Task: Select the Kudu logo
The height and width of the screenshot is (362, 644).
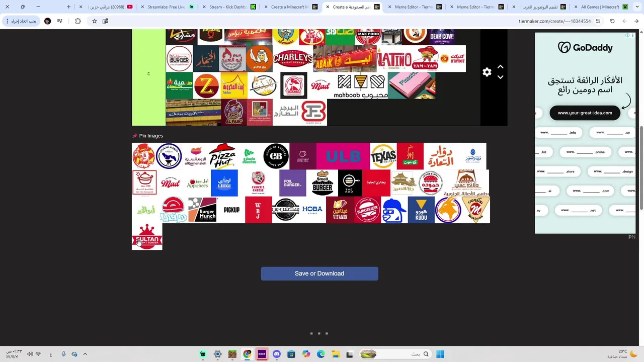Action: pos(421,210)
